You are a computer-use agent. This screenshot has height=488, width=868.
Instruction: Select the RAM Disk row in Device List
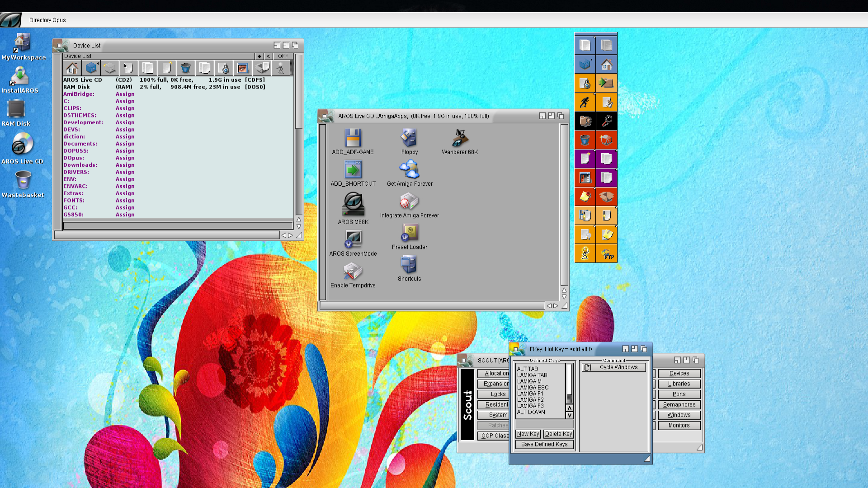178,87
